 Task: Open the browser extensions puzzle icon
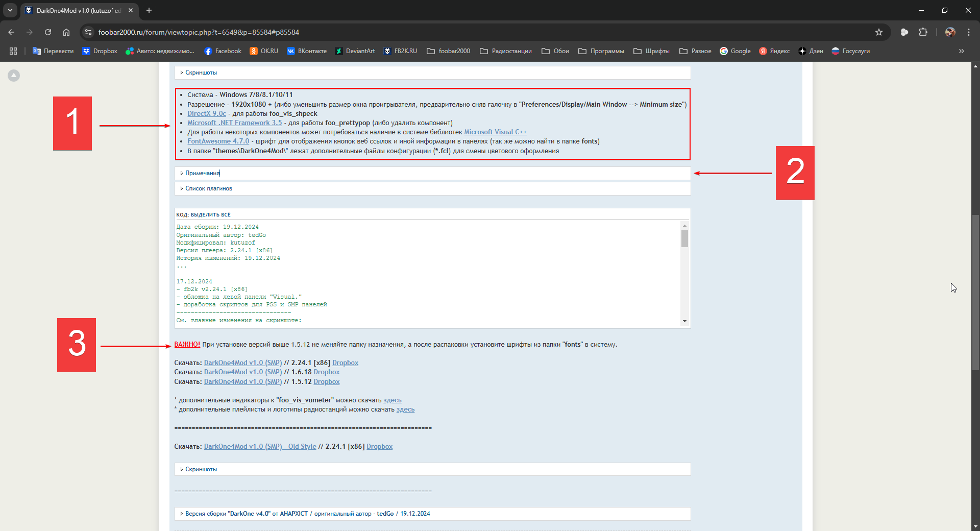pyautogui.click(x=923, y=32)
